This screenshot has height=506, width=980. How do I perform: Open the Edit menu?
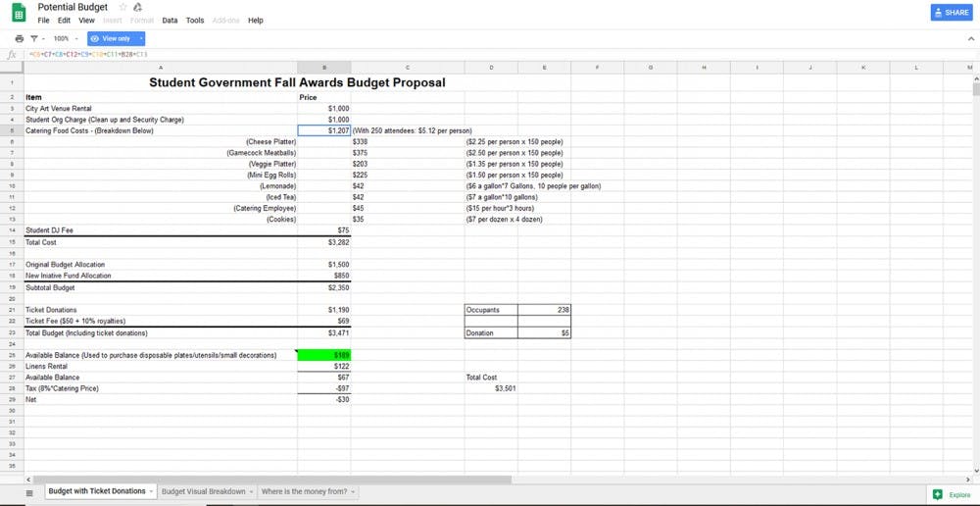pos(64,21)
